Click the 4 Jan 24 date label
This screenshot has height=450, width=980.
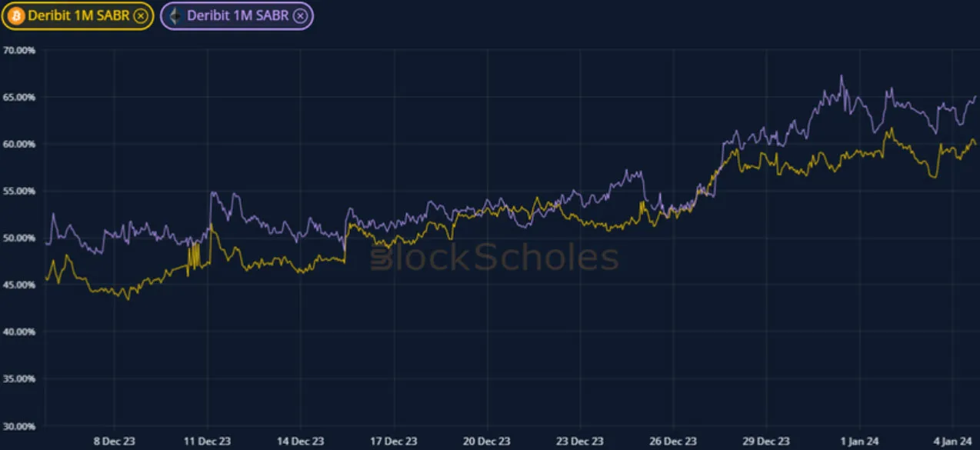[x=952, y=442]
